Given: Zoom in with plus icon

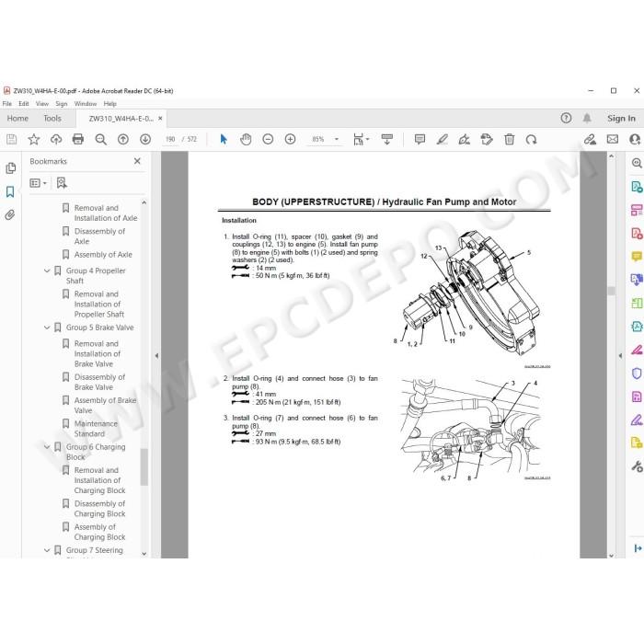Looking at the screenshot, I should [290, 140].
